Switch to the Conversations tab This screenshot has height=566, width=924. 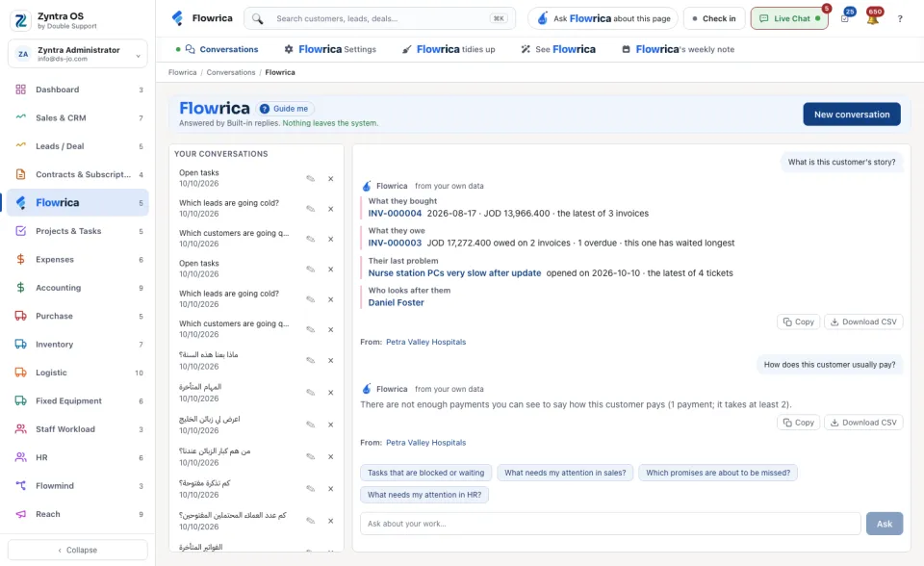click(x=217, y=49)
